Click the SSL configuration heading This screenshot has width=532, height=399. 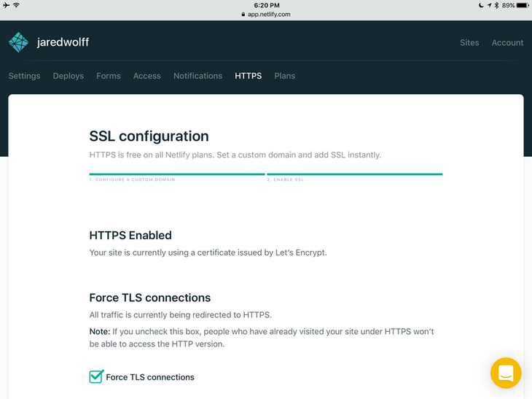click(x=149, y=136)
